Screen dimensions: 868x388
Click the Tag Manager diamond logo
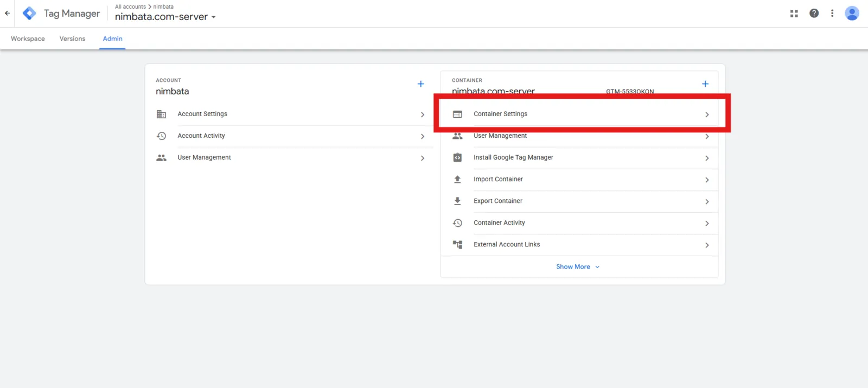point(29,13)
